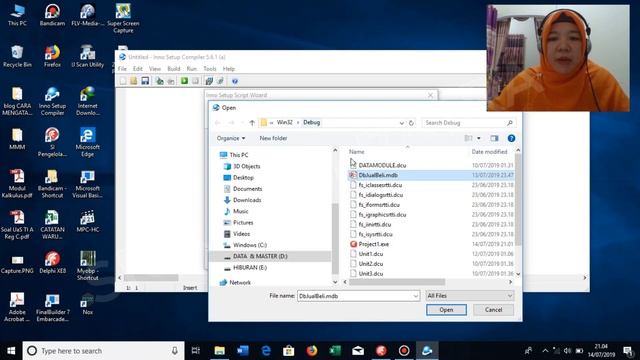
Task: Select Project1.exe file
Action: tap(373, 244)
